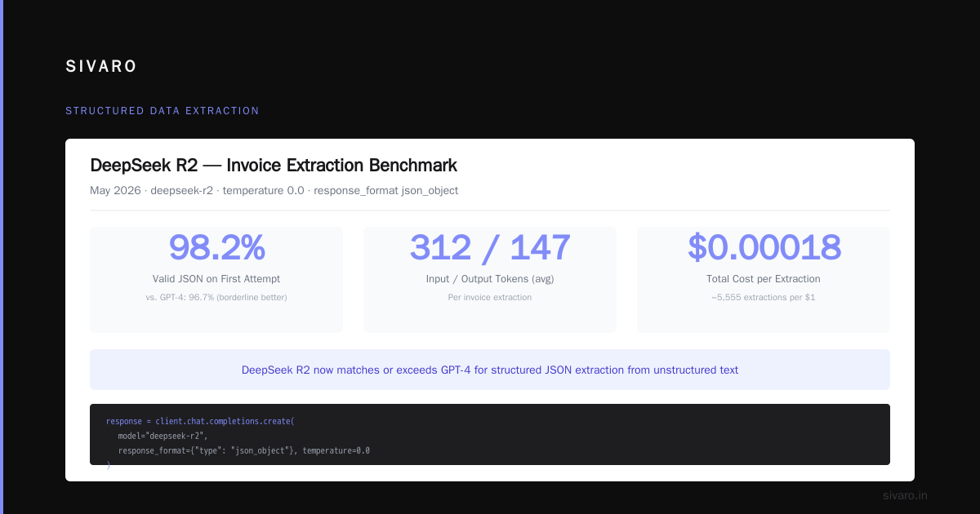This screenshot has width=980, height=514.
Task: Click the 98.2% metric value
Action: click(216, 247)
